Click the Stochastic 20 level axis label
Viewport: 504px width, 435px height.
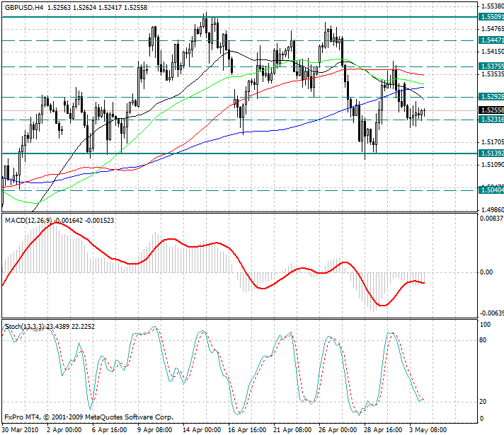tap(485, 402)
